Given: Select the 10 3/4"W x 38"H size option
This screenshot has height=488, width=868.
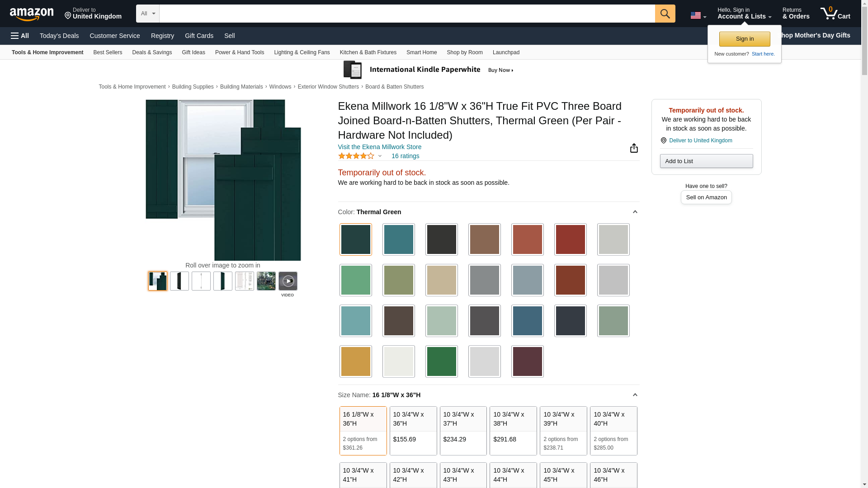Looking at the screenshot, I should (x=513, y=430).
